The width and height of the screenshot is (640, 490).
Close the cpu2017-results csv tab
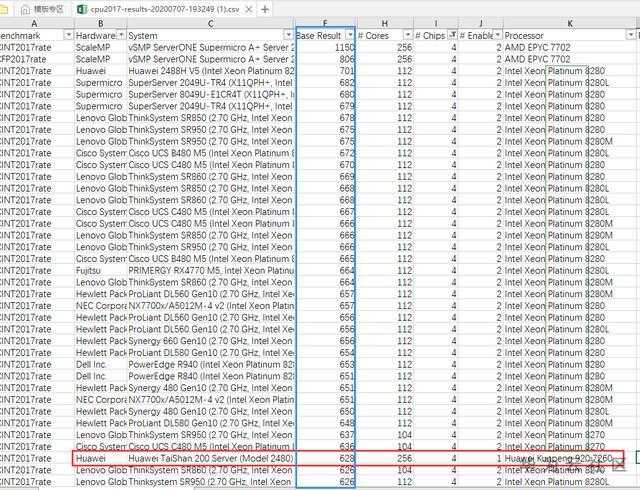coord(248,9)
